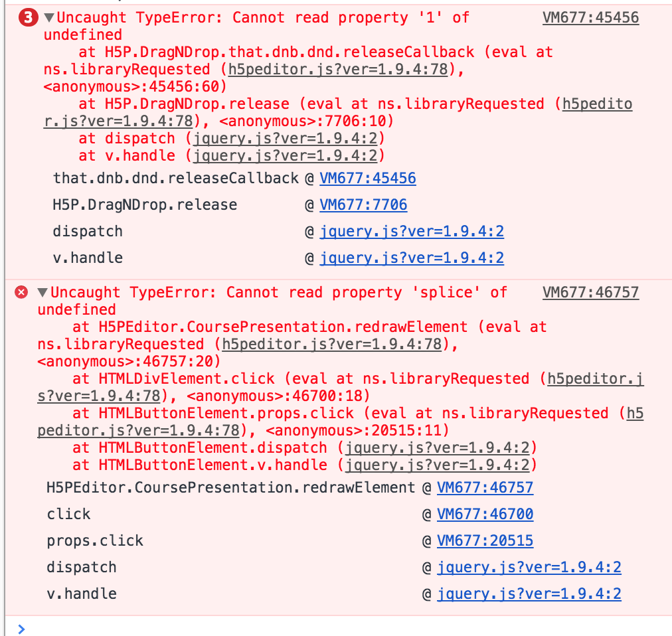The width and height of the screenshot is (672, 636).
Task: Open jquery.js link beside last v.handle entry
Action: click(x=529, y=594)
